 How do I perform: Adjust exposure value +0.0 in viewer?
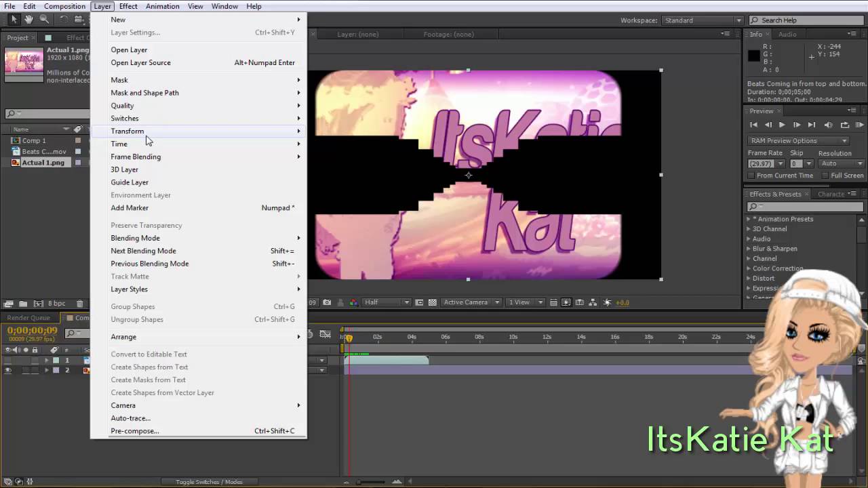point(622,302)
